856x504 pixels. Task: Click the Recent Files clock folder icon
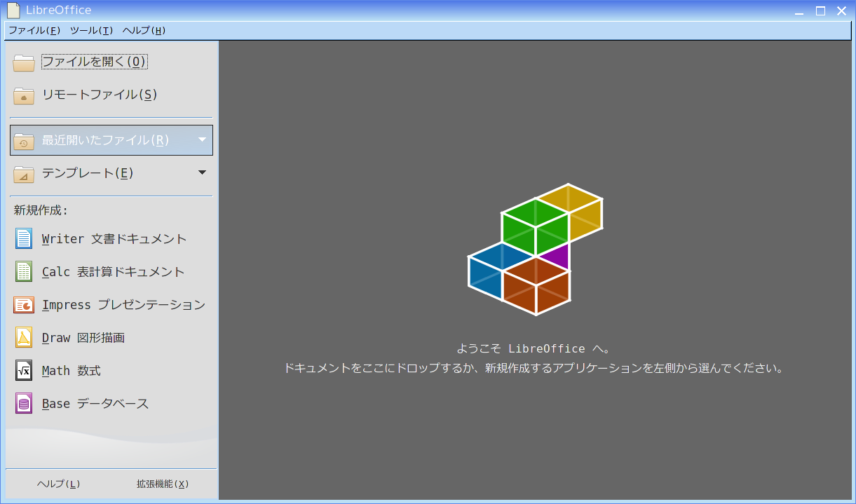[x=24, y=140]
